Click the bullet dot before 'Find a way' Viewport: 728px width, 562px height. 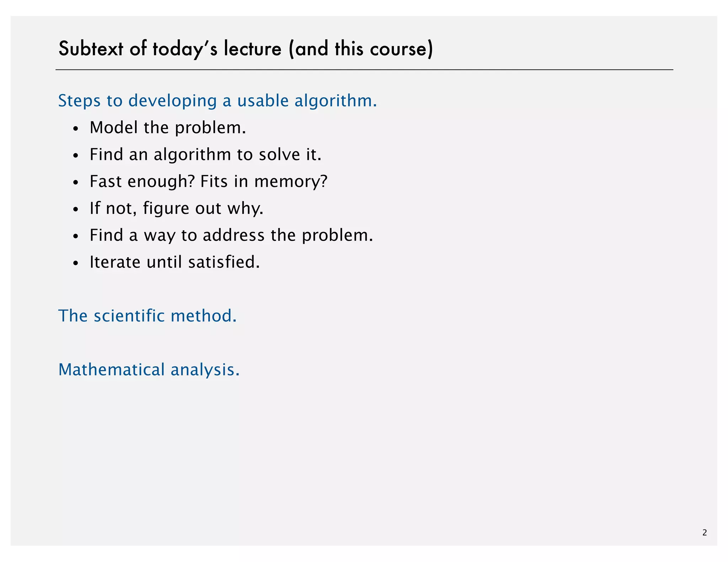click(75, 237)
